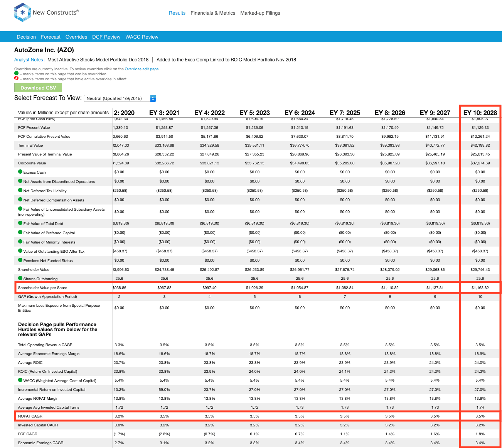Click the Invested Capital CAGR label
Screen dimensions: 502x448
coord(38,425)
